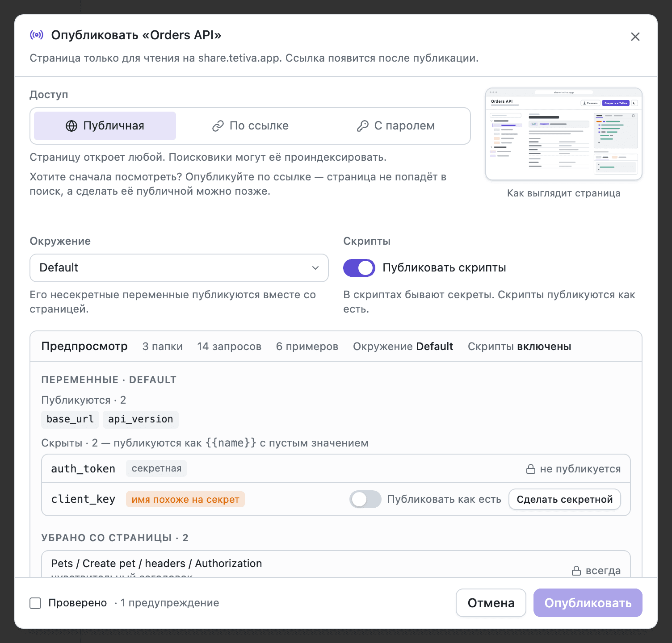The width and height of the screenshot is (672, 643).
Task: Click the lock icon next to не публикуется
Action: coord(531,469)
